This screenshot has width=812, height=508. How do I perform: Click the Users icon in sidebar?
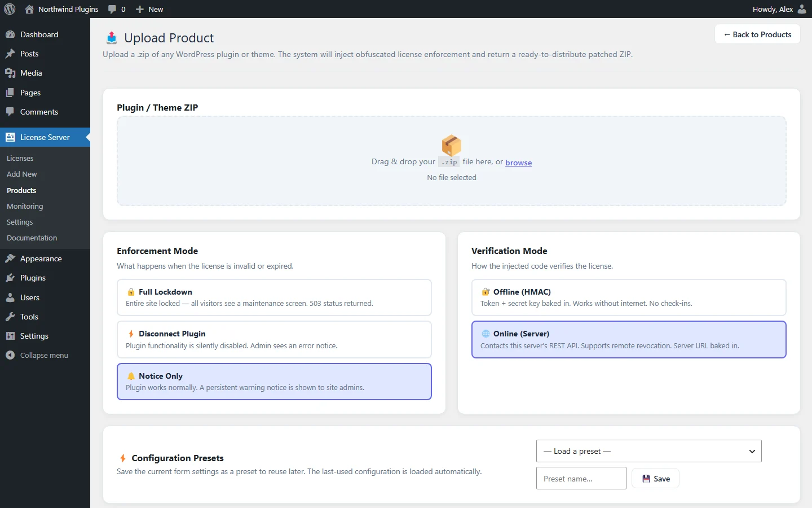(x=10, y=297)
